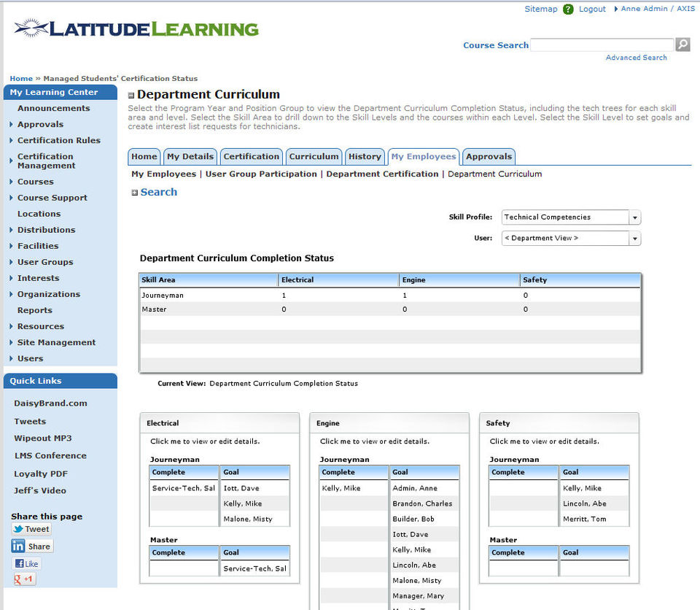Focus the Course Search text field

[x=602, y=45]
